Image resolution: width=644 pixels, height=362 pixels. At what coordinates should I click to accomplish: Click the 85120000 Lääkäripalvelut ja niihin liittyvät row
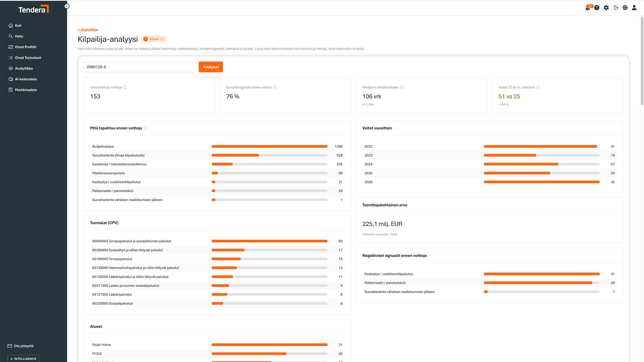217,277
